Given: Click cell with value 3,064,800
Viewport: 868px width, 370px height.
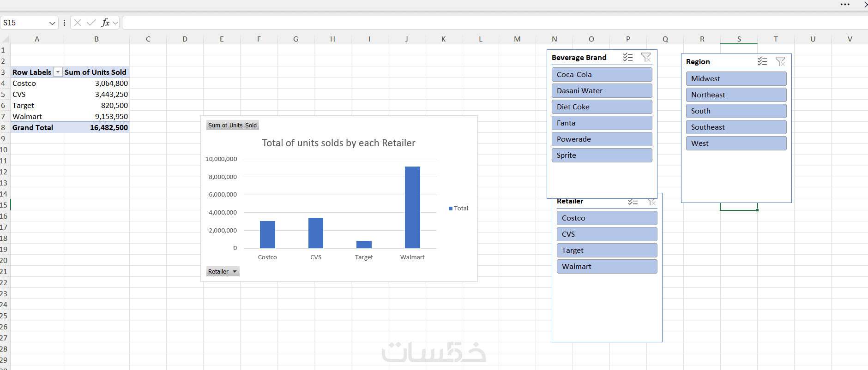Looking at the screenshot, I should click(96, 83).
